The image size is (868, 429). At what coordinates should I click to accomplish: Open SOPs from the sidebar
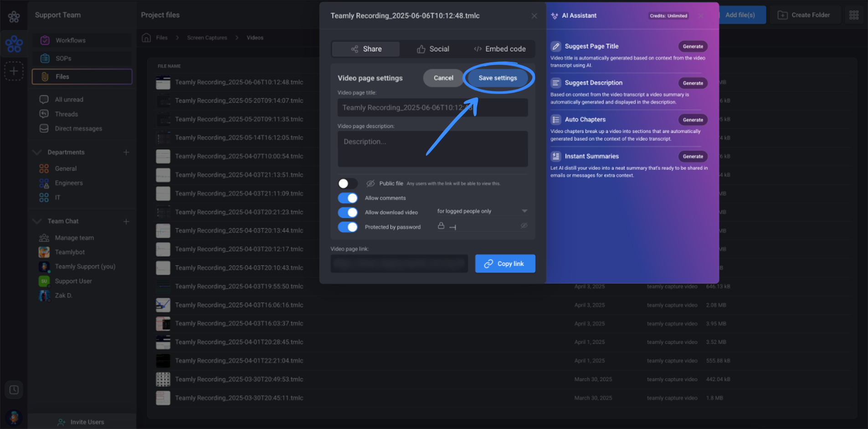(82, 58)
